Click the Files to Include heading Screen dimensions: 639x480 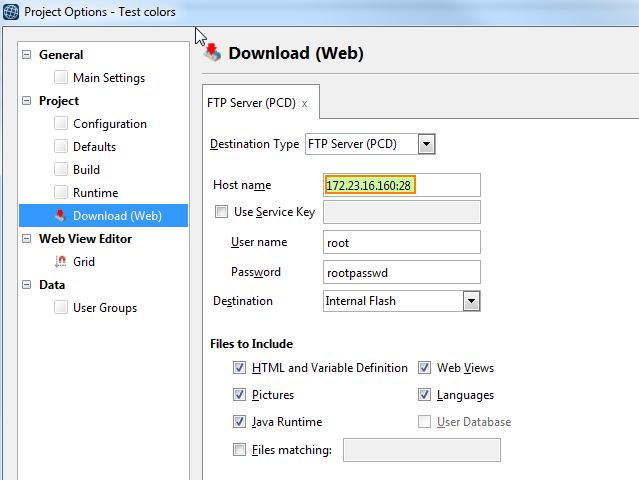point(251,343)
